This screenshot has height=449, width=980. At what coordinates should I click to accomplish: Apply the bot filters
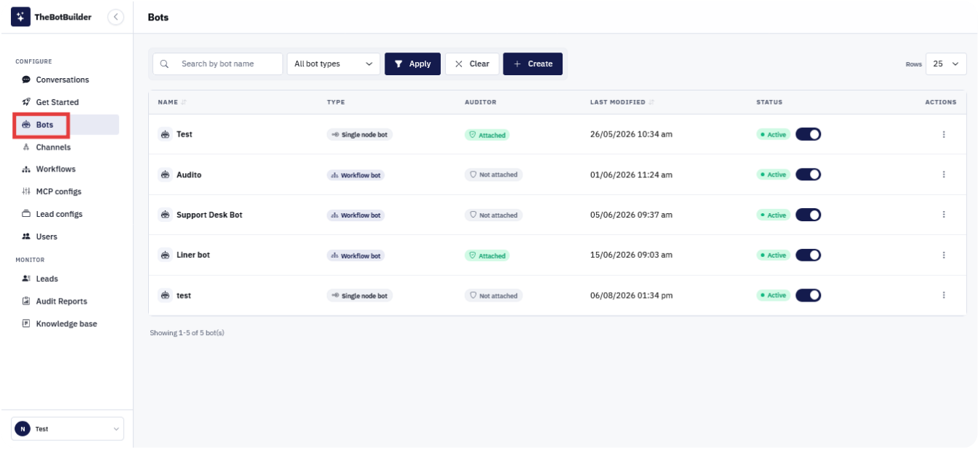412,64
